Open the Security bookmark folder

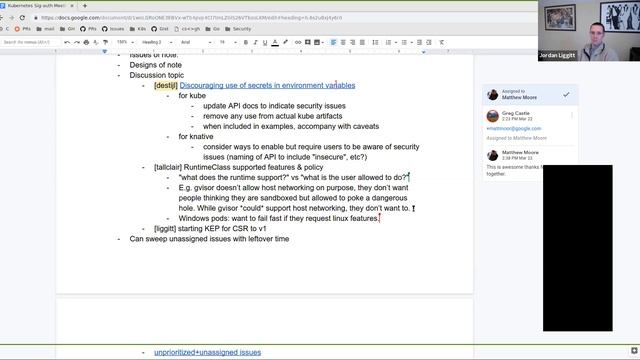click(238, 29)
